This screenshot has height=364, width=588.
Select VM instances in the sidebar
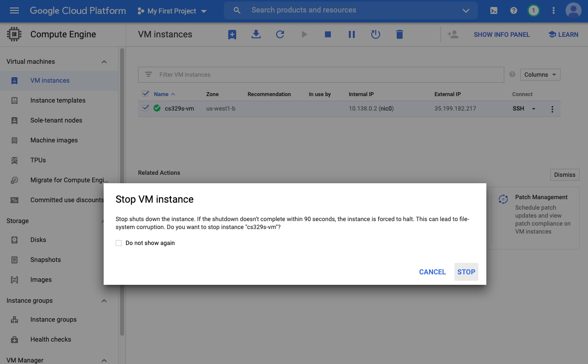[59, 81]
